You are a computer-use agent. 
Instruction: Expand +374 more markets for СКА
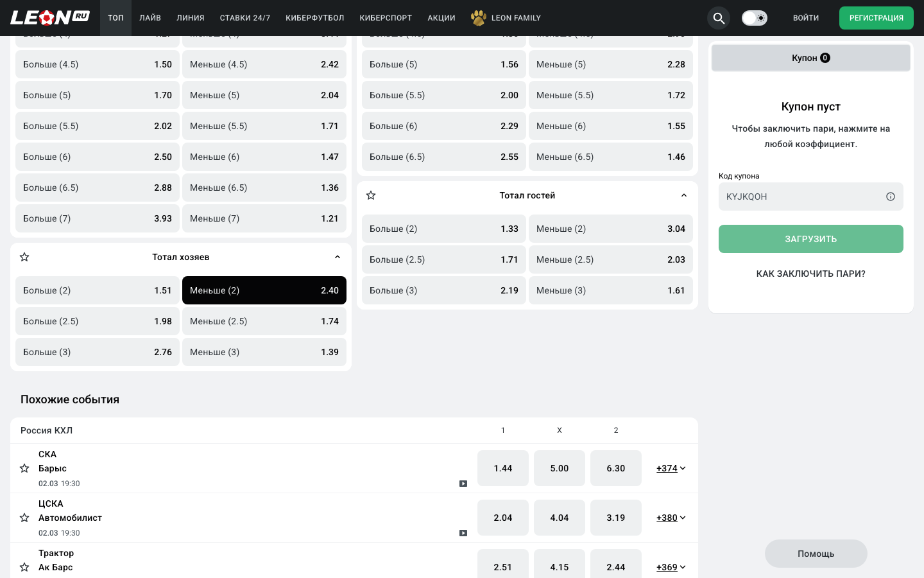[671, 468]
